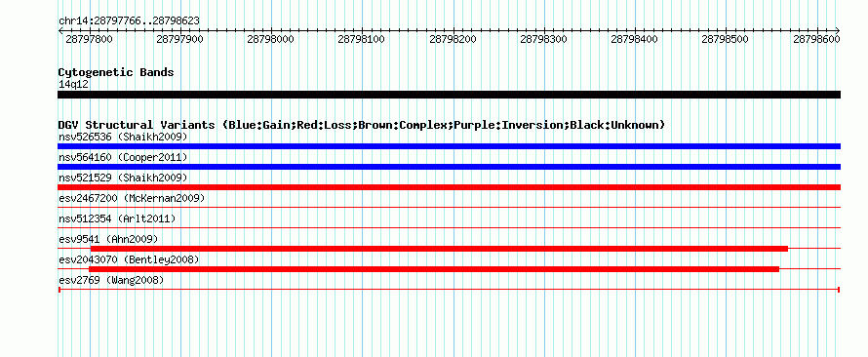Click the chr14:28797766..28798623 region label
The image size is (868, 357).
pos(129,21)
